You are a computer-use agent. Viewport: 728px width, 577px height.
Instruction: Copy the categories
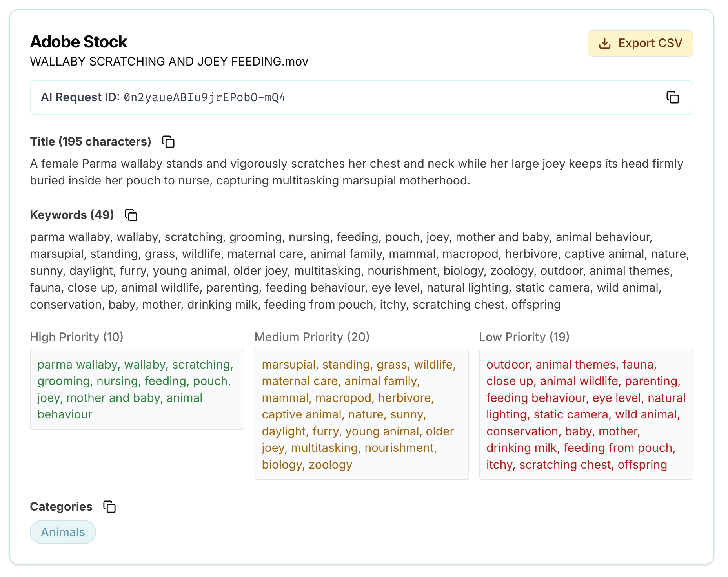tap(109, 507)
